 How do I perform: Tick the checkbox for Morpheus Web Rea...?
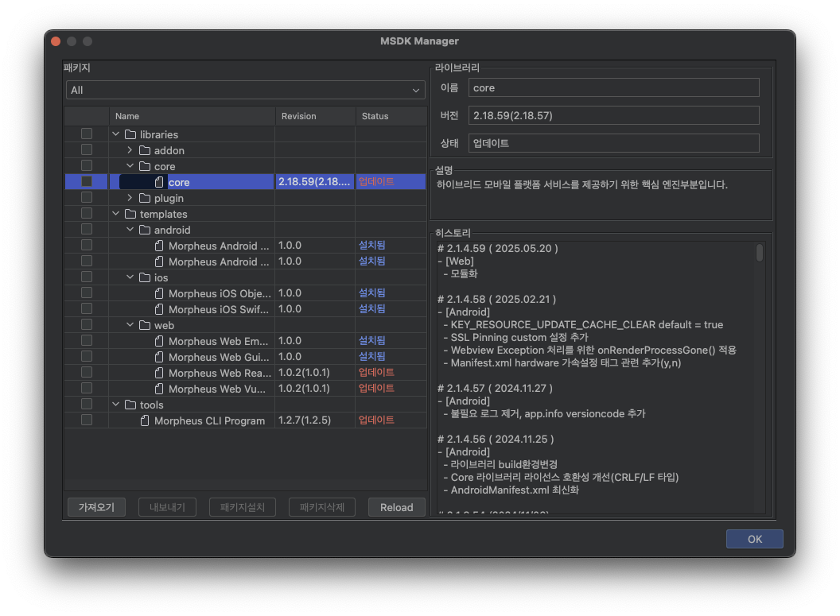[86, 373]
